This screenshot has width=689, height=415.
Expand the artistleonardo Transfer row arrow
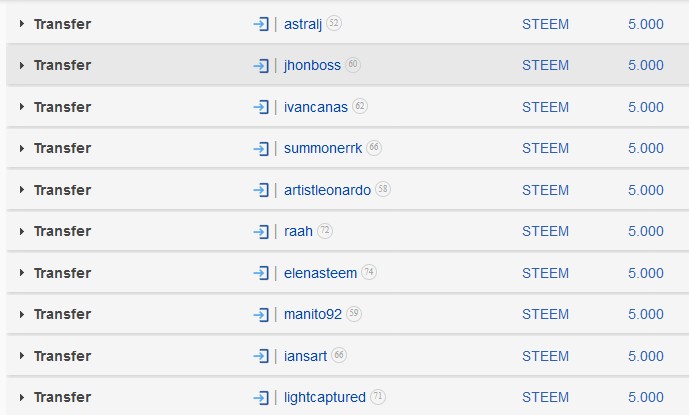(x=22, y=190)
